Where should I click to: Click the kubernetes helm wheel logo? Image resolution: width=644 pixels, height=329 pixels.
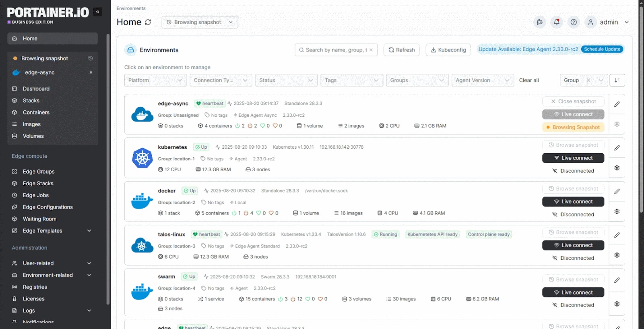tap(142, 158)
